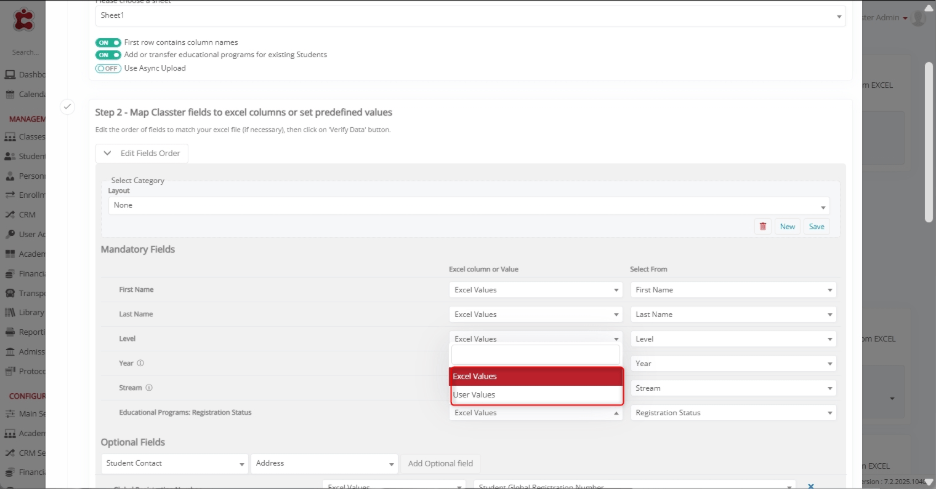Click the Save layout button
This screenshot has height=489, width=936.
pyautogui.click(x=816, y=227)
